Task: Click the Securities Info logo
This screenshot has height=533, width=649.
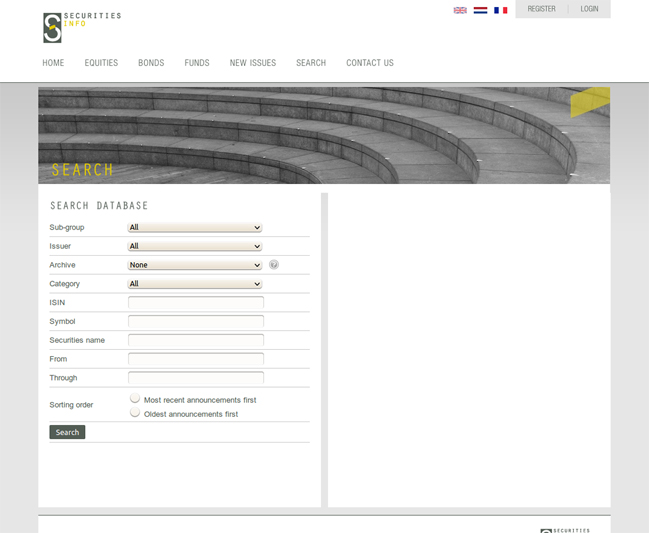Action: 82,27
